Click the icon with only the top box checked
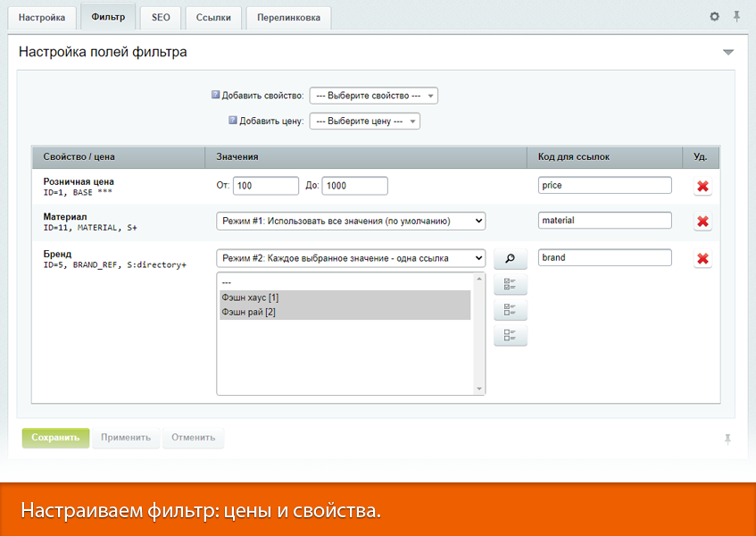 click(x=510, y=310)
